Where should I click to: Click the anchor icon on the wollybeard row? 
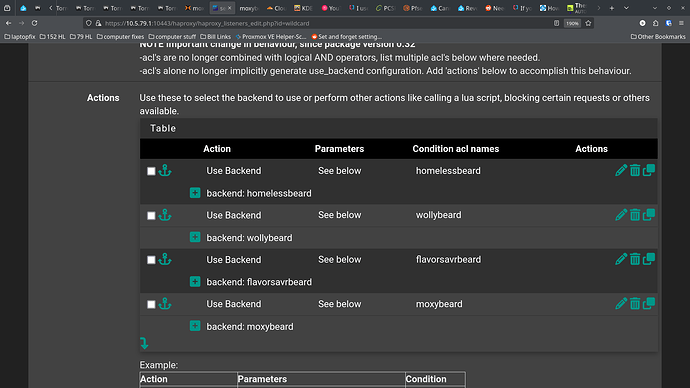pyautogui.click(x=165, y=215)
